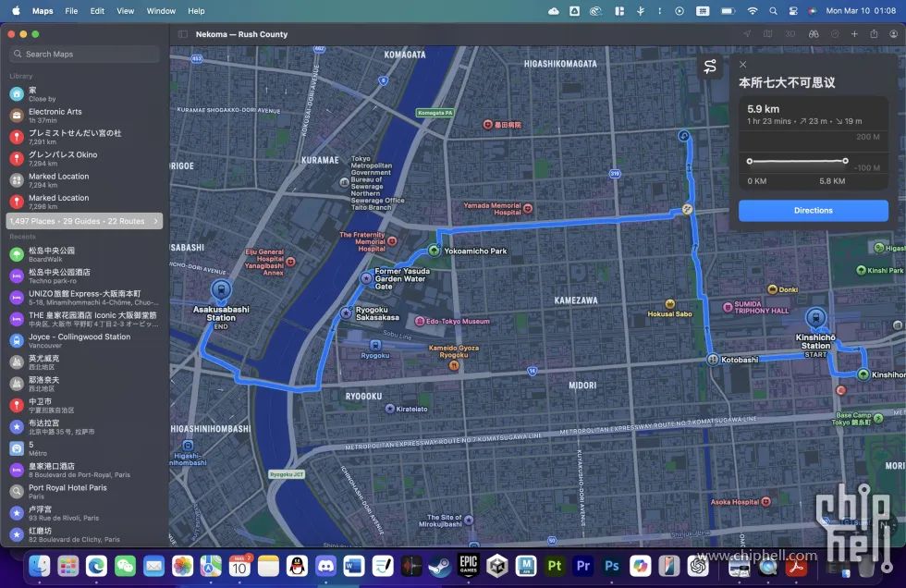Click the Asakusabashi Station transit icon on the map

click(221, 290)
